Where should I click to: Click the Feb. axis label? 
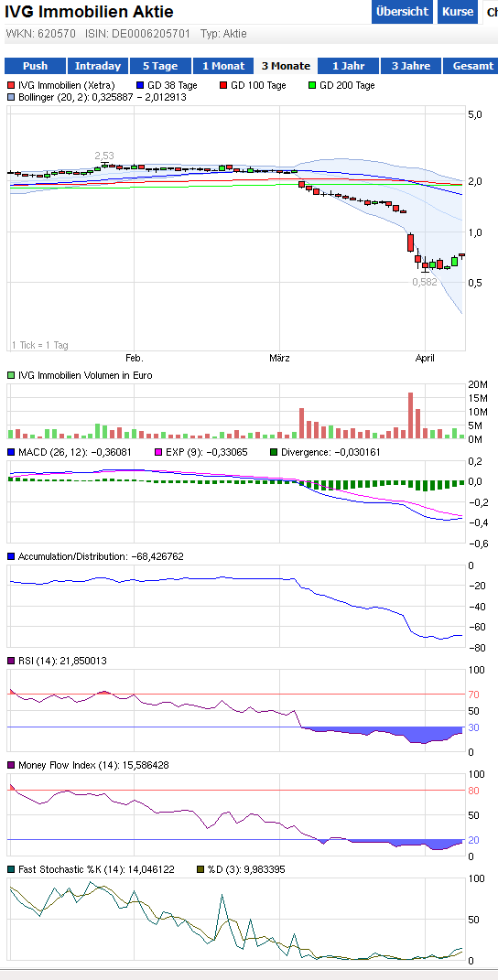tap(135, 358)
